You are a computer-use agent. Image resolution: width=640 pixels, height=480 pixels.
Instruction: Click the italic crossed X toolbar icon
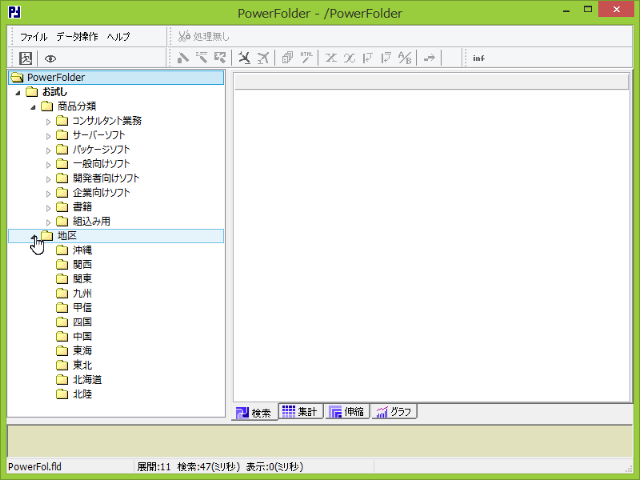click(x=349, y=58)
